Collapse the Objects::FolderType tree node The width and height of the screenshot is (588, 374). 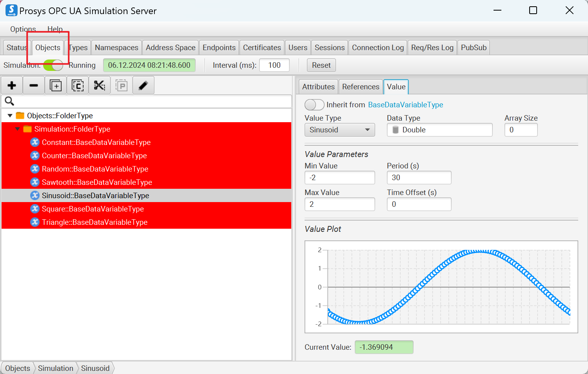tap(10, 116)
